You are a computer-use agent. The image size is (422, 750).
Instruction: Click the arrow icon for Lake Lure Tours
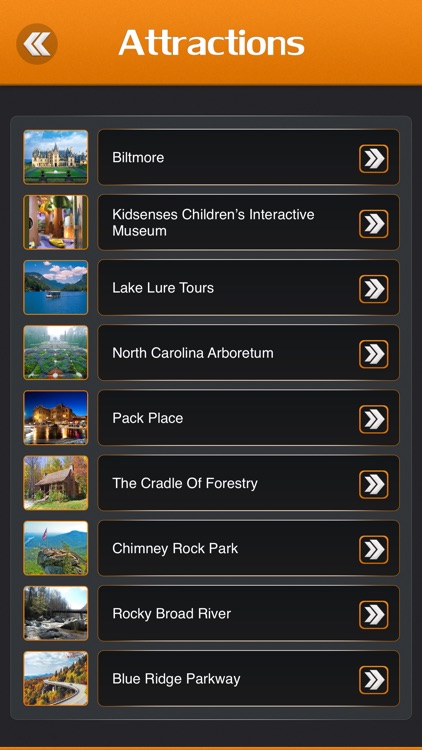click(x=374, y=288)
